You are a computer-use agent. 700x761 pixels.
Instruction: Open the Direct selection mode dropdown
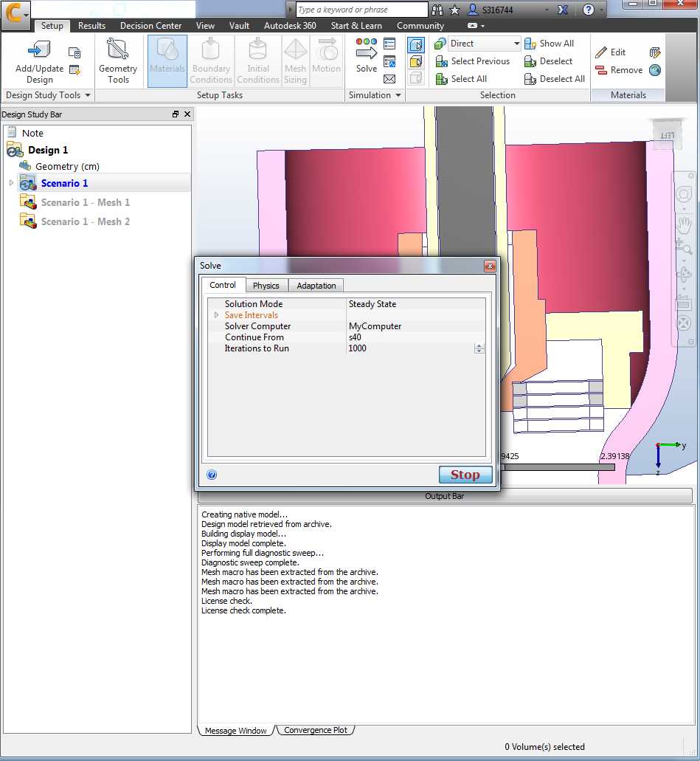point(518,43)
